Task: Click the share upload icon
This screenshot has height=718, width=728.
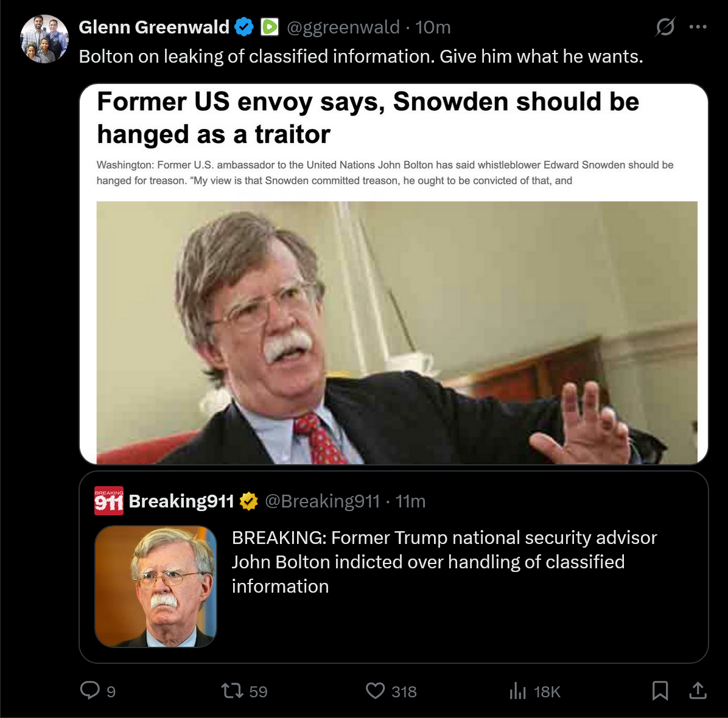Action: pos(698,691)
